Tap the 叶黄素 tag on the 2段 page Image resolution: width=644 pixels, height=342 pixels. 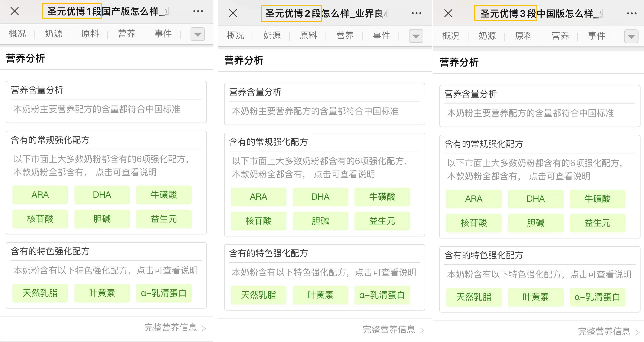(x=320, y=295)
